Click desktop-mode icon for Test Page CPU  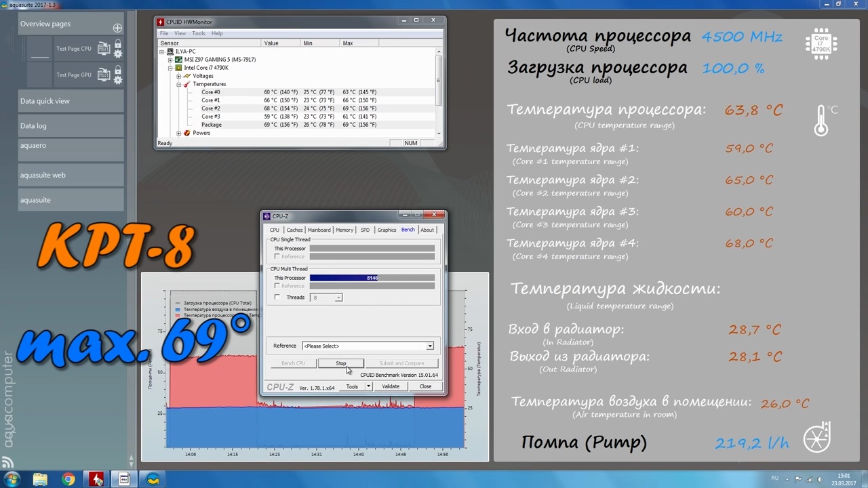coord(104,48)
